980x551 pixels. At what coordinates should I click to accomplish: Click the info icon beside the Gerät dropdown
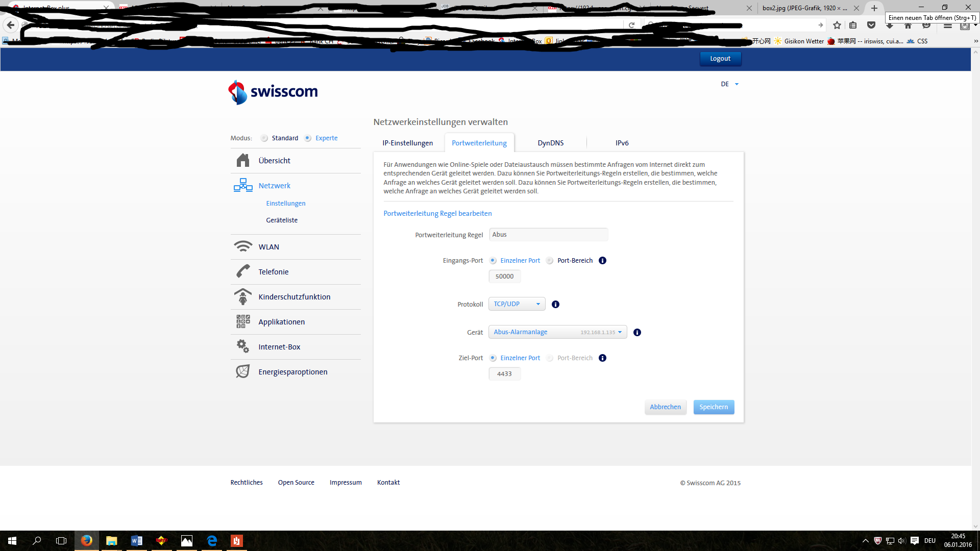[x=637, y=333]
